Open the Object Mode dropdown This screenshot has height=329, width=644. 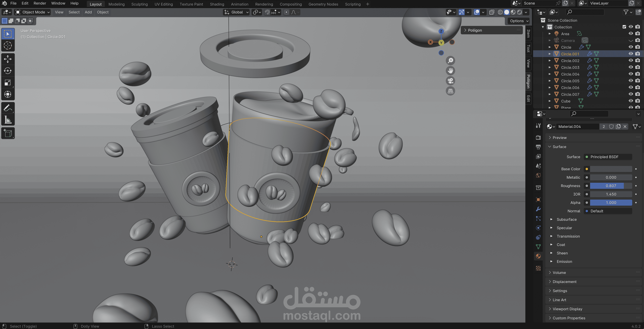32,12
